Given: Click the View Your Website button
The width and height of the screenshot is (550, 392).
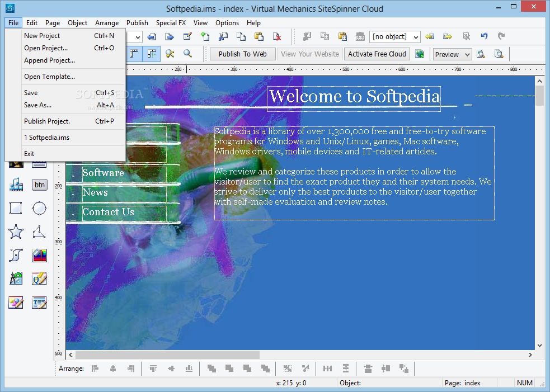Looking at the screenshot, I should [x=310, y=54].
